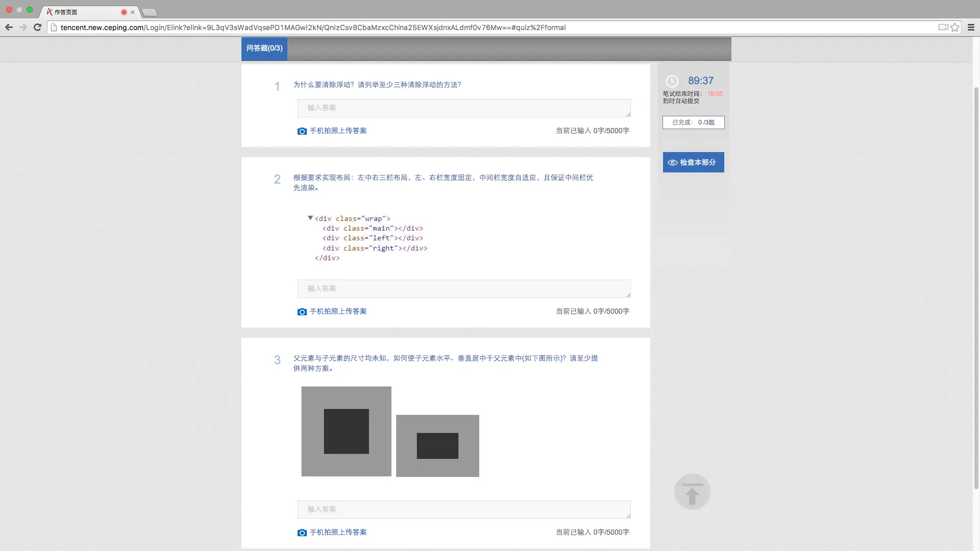This screenshot has height=551, width=980.
Task: Reload the page with refresh icon
Action: [37, 28]
